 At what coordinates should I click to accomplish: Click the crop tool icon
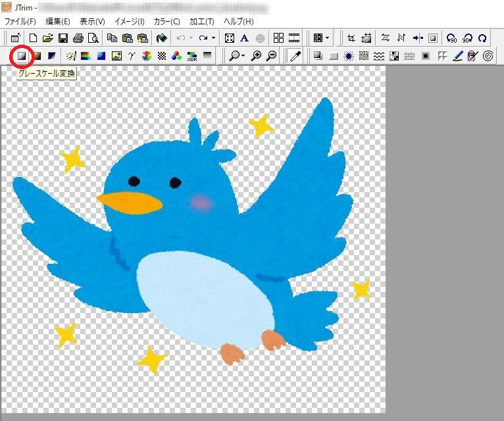point(352,38)
